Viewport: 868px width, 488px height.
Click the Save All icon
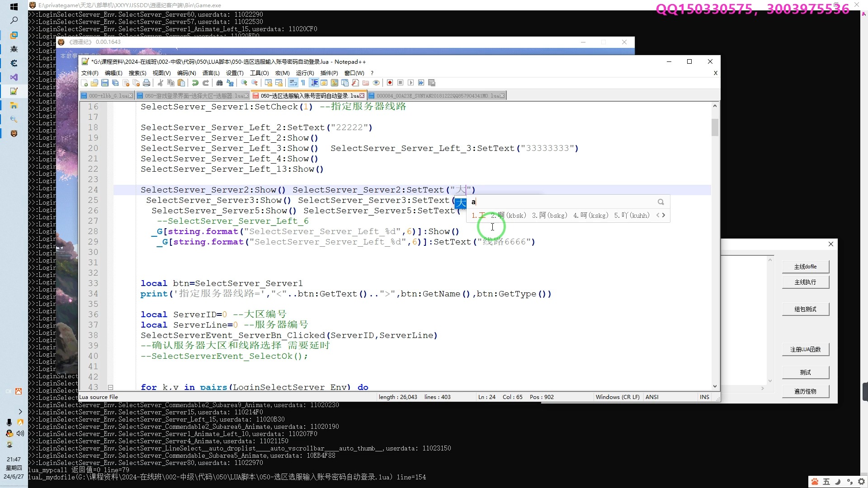(115, 83)
